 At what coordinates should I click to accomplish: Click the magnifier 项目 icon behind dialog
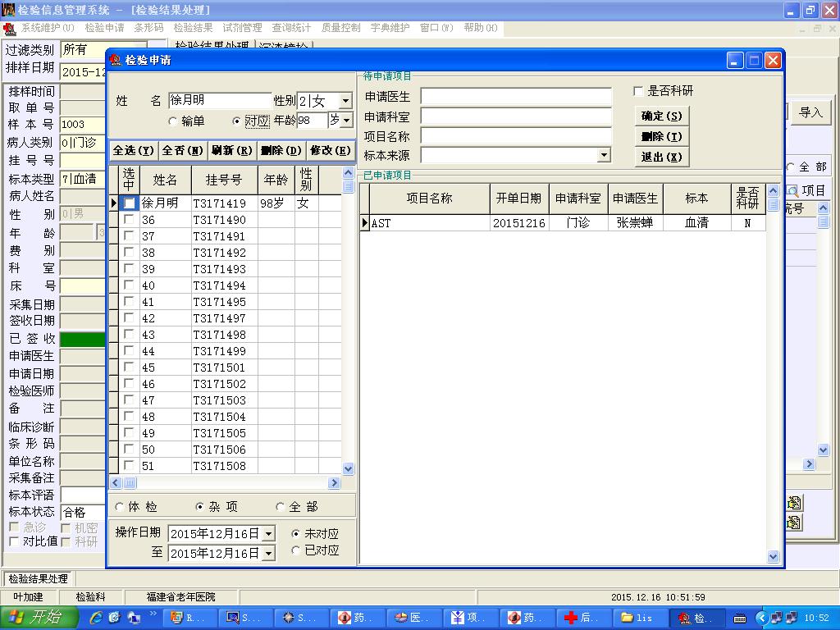click(793, 190)
